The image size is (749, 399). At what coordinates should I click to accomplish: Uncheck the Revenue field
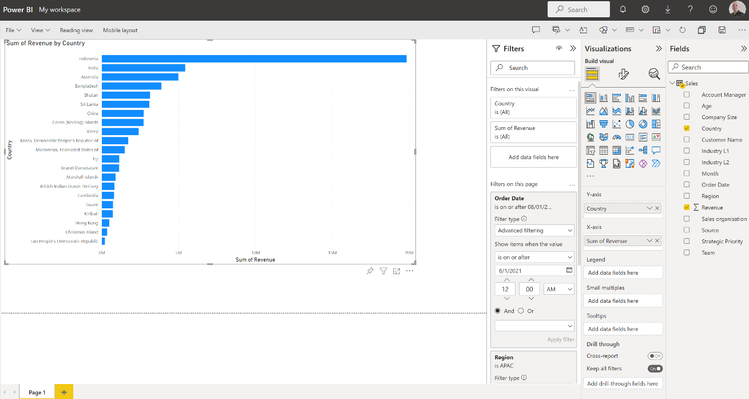(x=687, y=207)
